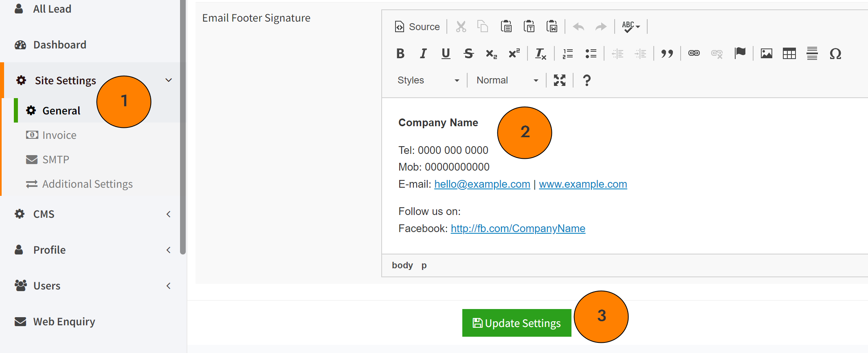Open SMTP settings in sidebar
The image size is (868, 353).
pyautogui.click(x=55, y=160)
